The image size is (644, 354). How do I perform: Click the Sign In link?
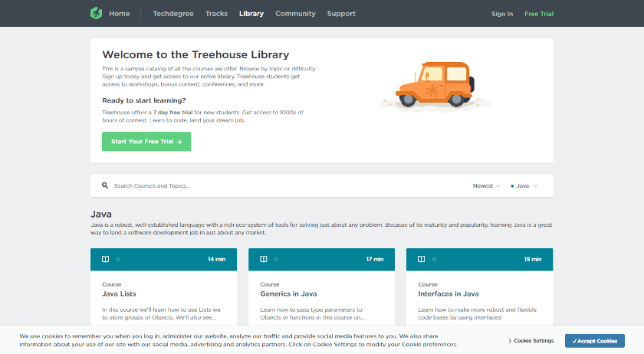click(x=502, y=14)
